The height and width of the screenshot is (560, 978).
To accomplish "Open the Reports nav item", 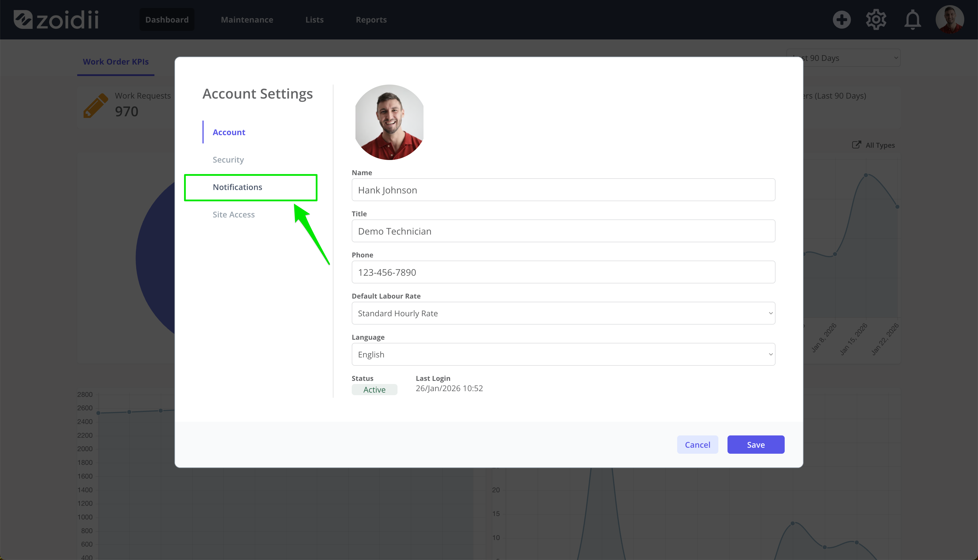I will [x=371, y=20].
